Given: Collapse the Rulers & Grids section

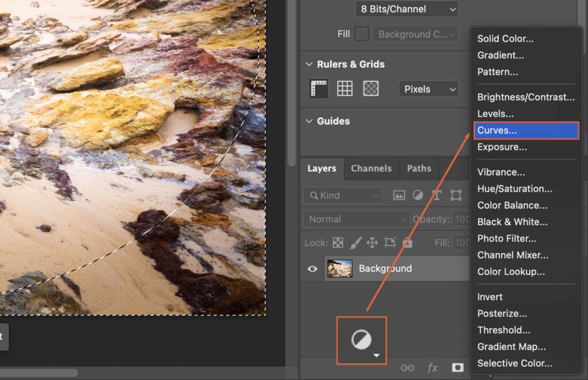Looking at the screenshot, I should click(x=309, y=64).
